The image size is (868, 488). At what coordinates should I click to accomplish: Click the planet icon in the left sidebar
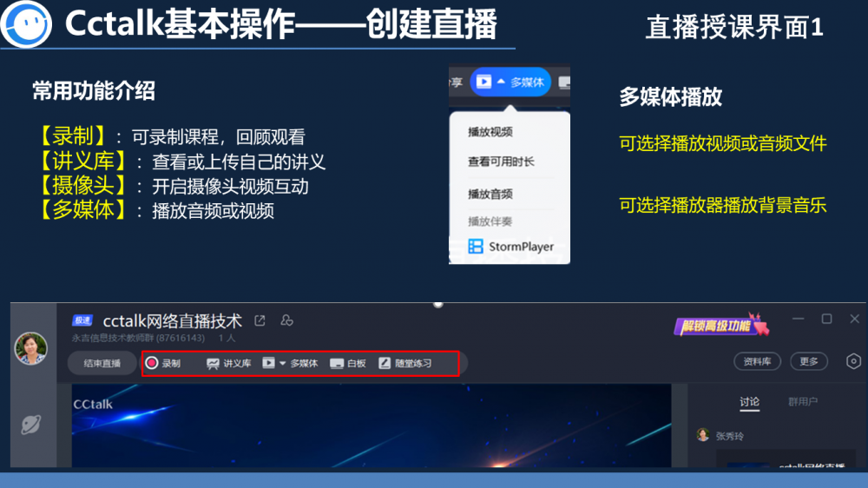pyautogui.click(x=30, y=424)
